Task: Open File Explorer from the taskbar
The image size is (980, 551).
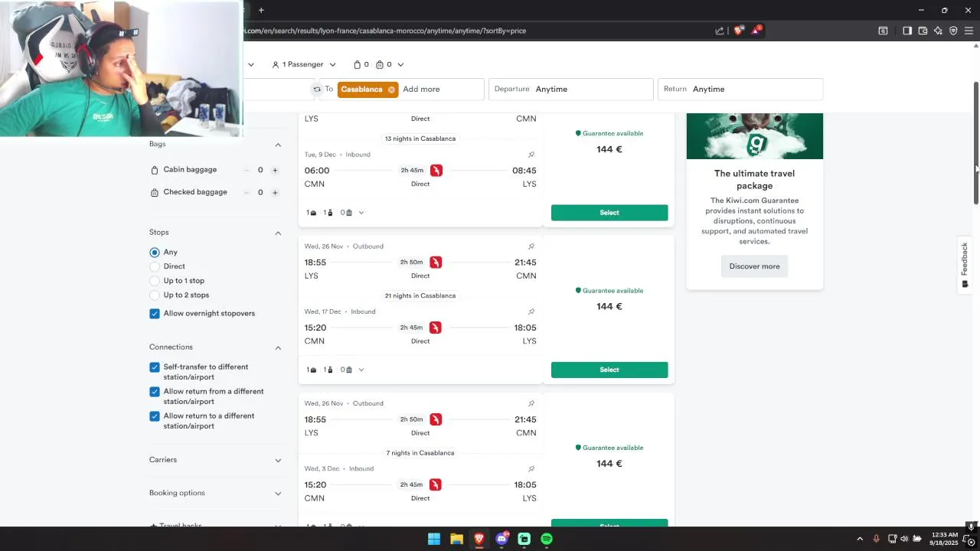Action: pos(456,539)
